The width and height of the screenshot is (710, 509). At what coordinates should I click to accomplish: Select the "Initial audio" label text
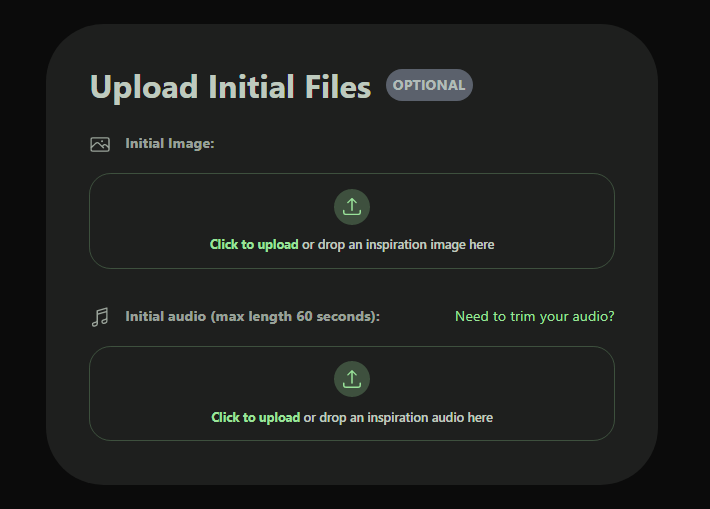(165, 317)
